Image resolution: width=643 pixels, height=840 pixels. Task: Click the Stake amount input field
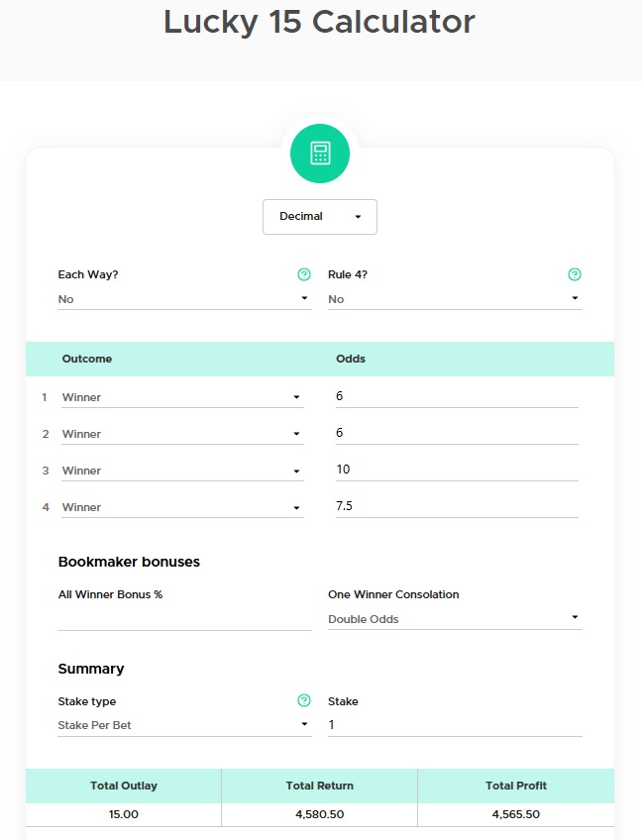coord(455,725)
